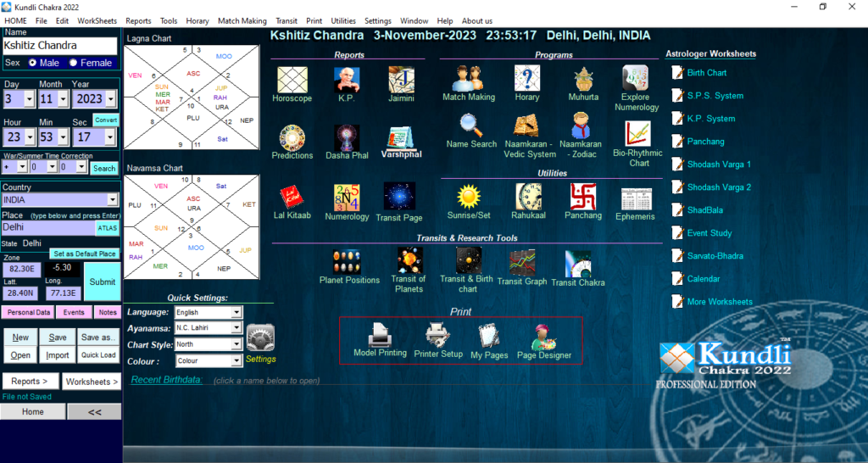Click the ATLAS button
The width and height of the screenshot is (868, 463).
pyautogui.click(x=108, y=227)
